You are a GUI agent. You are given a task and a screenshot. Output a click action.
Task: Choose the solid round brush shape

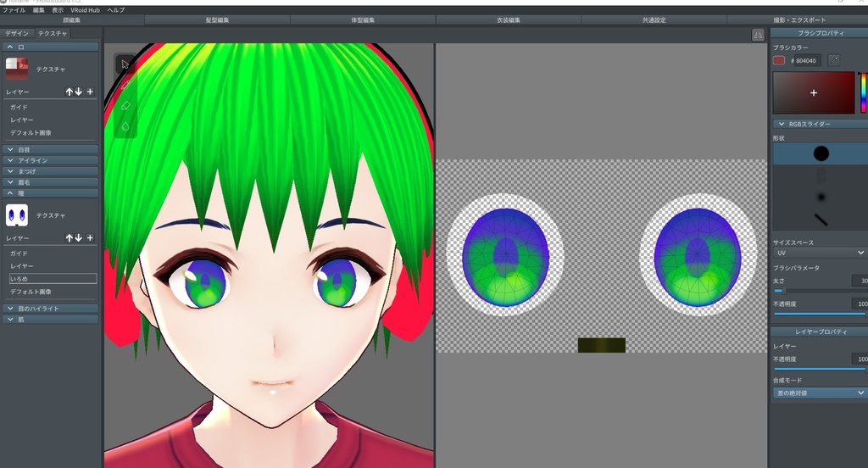point(821,153)
